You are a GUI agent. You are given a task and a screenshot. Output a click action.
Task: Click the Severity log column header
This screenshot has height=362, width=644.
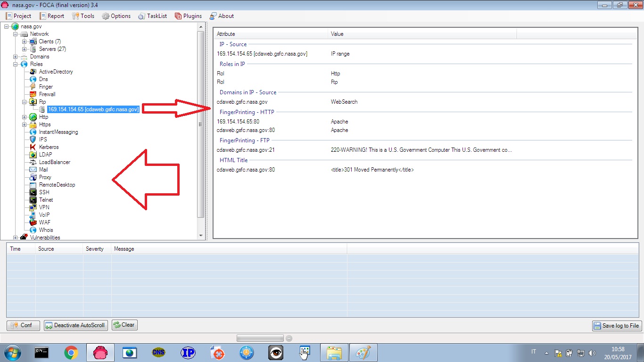pos(97,249)
